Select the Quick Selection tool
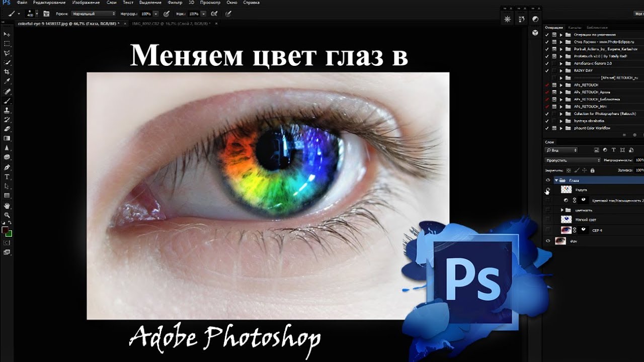The image size is (644, 362). pos(7,63)
